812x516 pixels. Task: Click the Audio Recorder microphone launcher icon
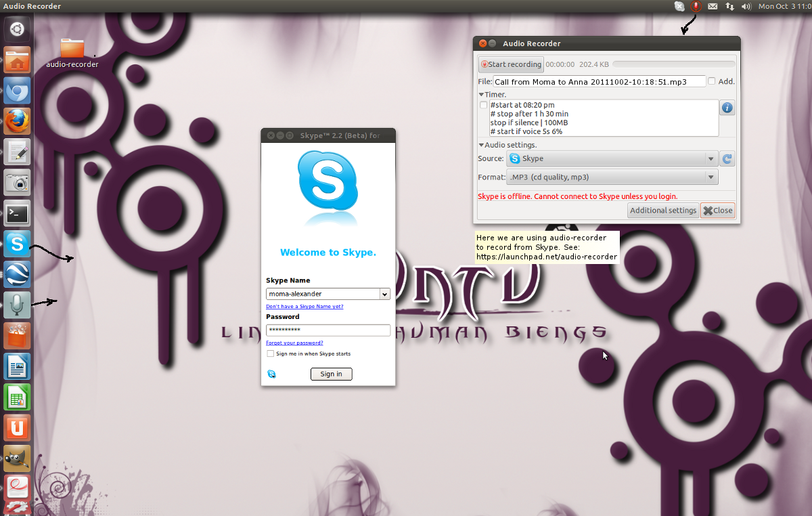click(17, 305)
